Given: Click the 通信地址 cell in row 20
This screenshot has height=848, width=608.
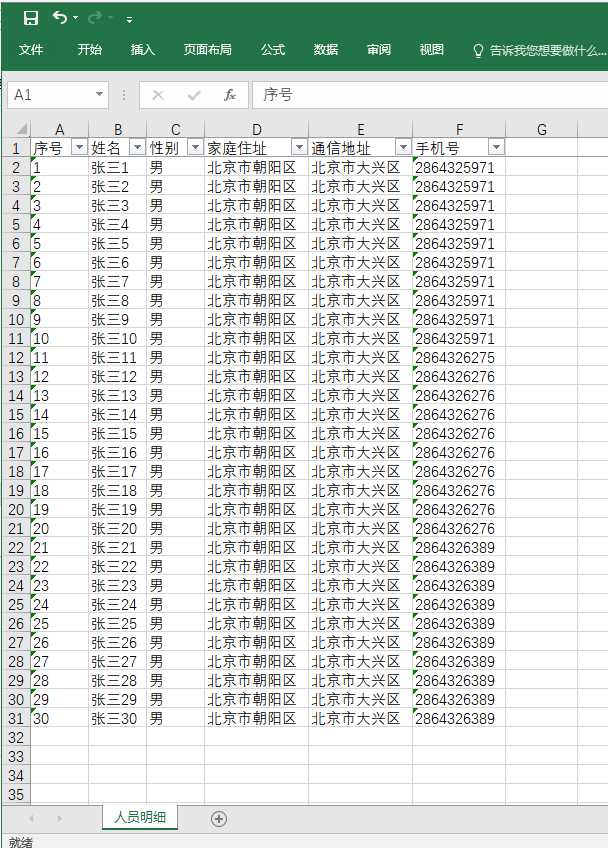Looking at the screenshot, I should point(360,509).
